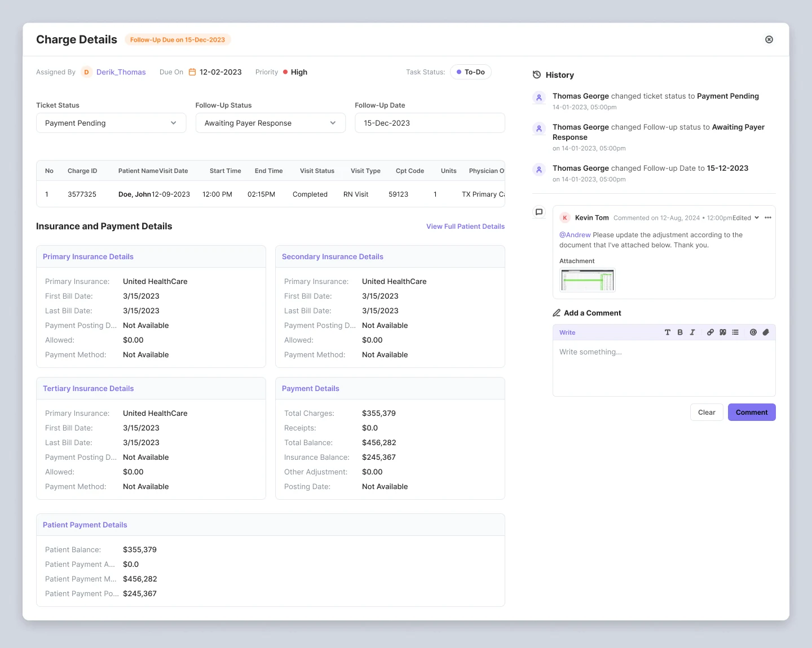Viewport: 812px width, 648px height.
Task: Open the three-dot menu on Kevin Tom's comment
Action: (x=768, y=218)
